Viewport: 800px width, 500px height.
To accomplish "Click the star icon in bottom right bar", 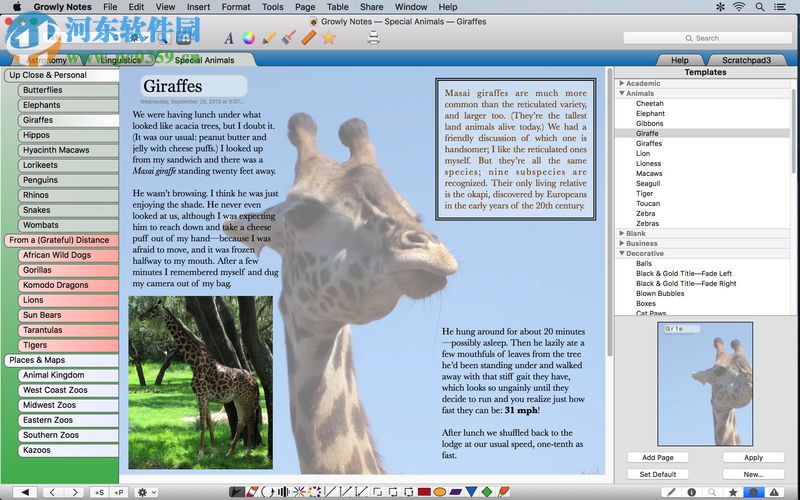I will (733, 492).
